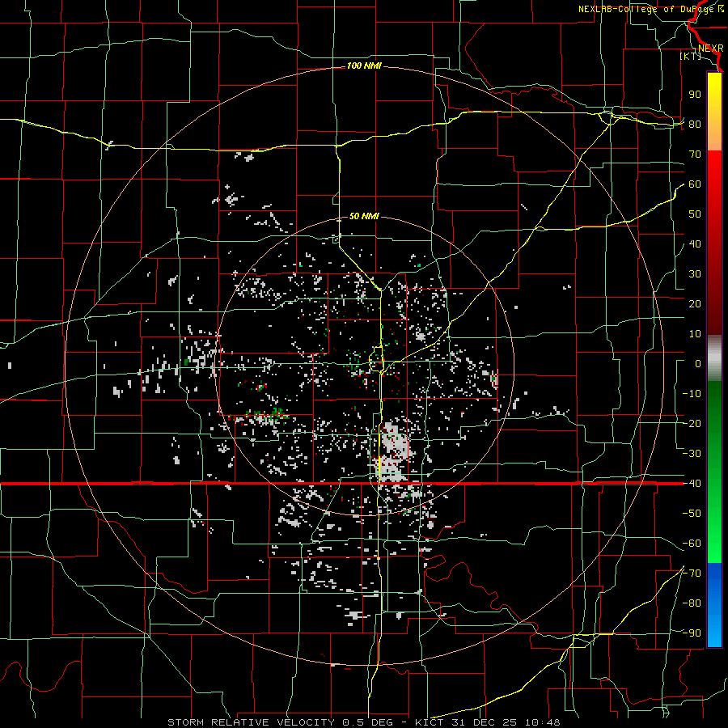Select the "-40" label on the velocity scale

pyautogui.click(x=692, y=484)
